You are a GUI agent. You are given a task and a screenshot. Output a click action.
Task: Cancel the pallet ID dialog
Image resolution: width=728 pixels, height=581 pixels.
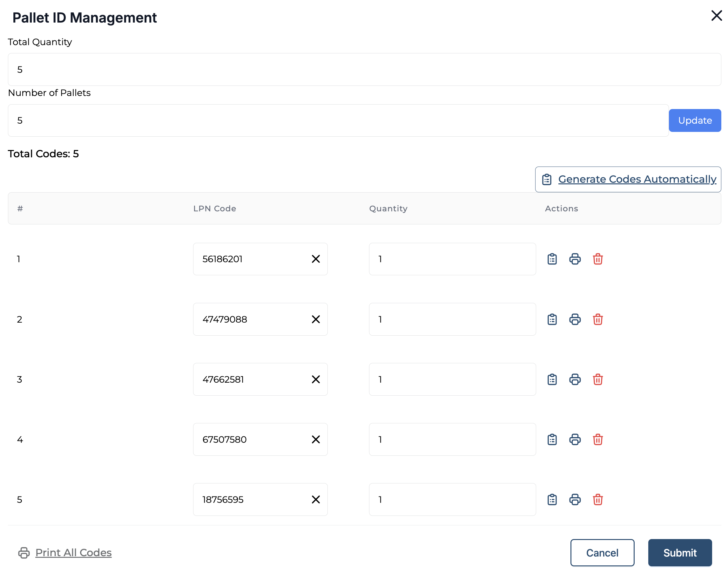[x=602, y=553]
